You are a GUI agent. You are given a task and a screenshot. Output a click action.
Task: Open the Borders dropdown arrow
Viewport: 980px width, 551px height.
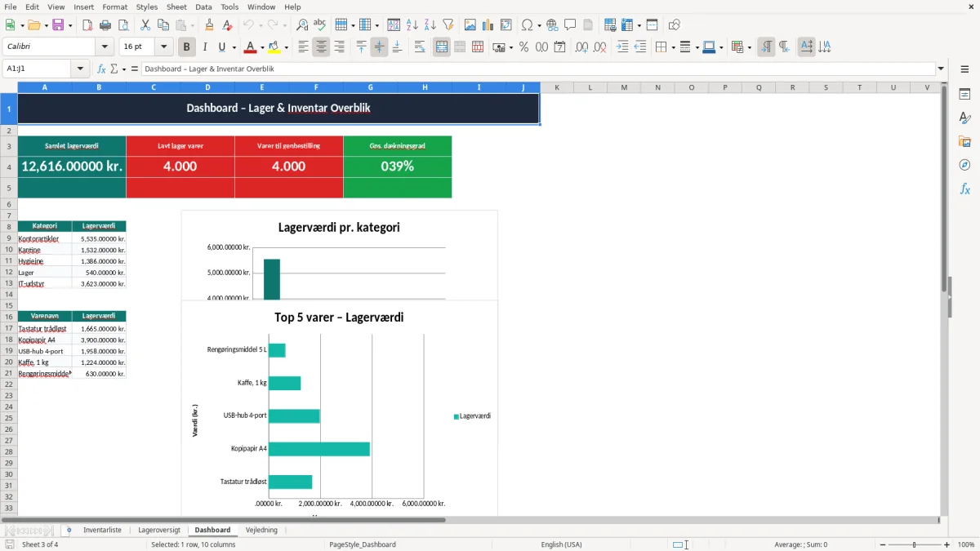tap(673, 47)
